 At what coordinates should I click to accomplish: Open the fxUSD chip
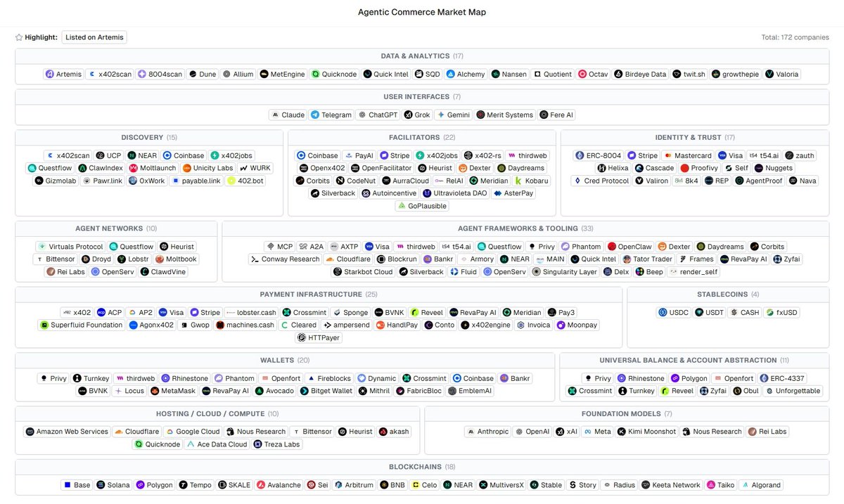tap(782, 313)
